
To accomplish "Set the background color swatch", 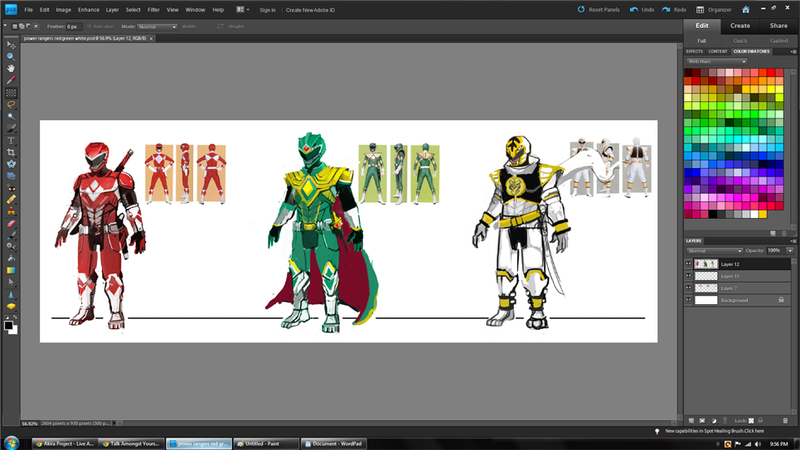I will pyautogui.click(x=14, y=331).
